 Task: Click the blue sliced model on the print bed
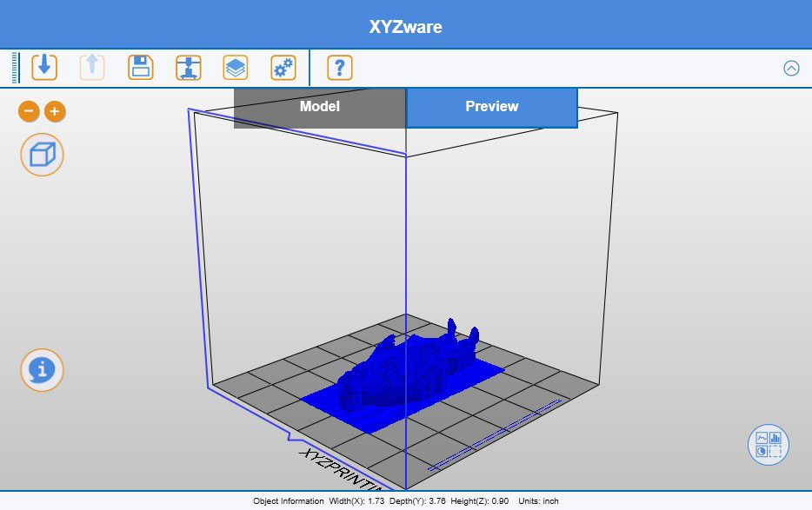[x=404, y=375]
